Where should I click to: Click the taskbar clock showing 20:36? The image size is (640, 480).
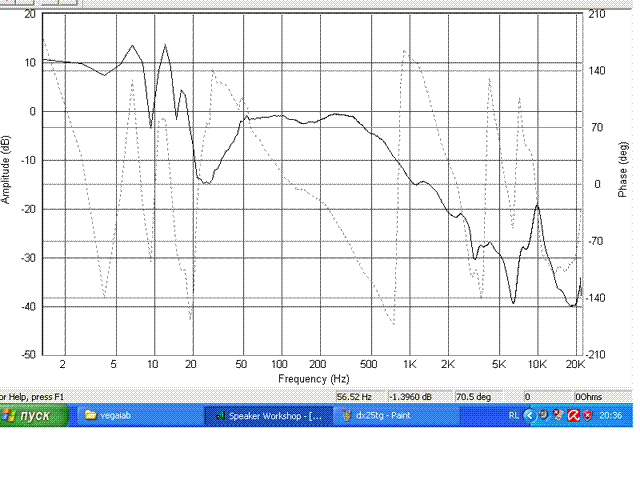pyautogui.click(x=611, y=416)
